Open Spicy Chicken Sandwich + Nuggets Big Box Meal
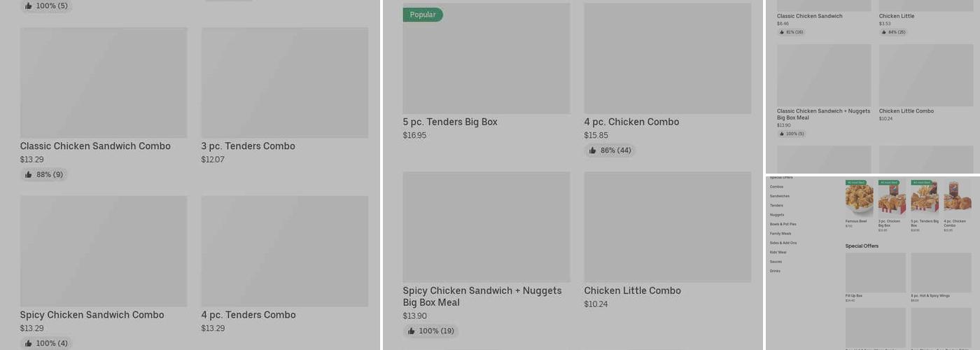 (x=482, y=296)
